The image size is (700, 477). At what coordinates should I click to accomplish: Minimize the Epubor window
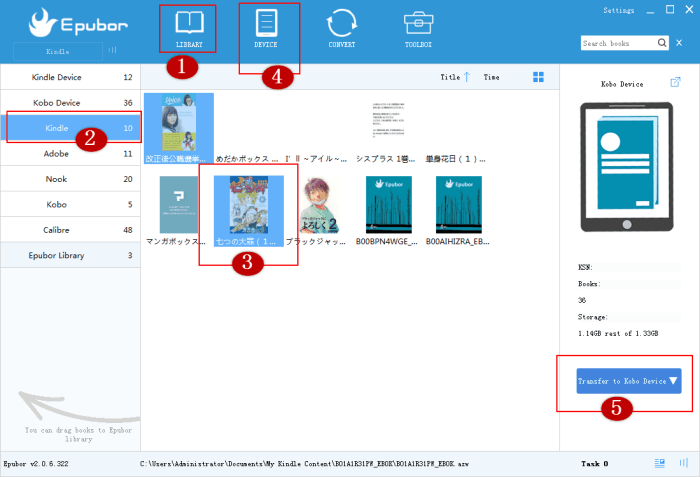pyautogui.click(x=650, y=11)
